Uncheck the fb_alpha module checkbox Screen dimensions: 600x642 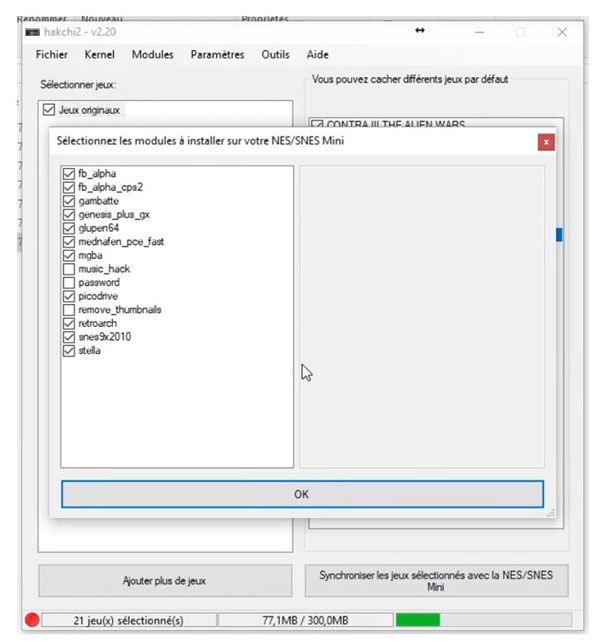tap(69, 173)
